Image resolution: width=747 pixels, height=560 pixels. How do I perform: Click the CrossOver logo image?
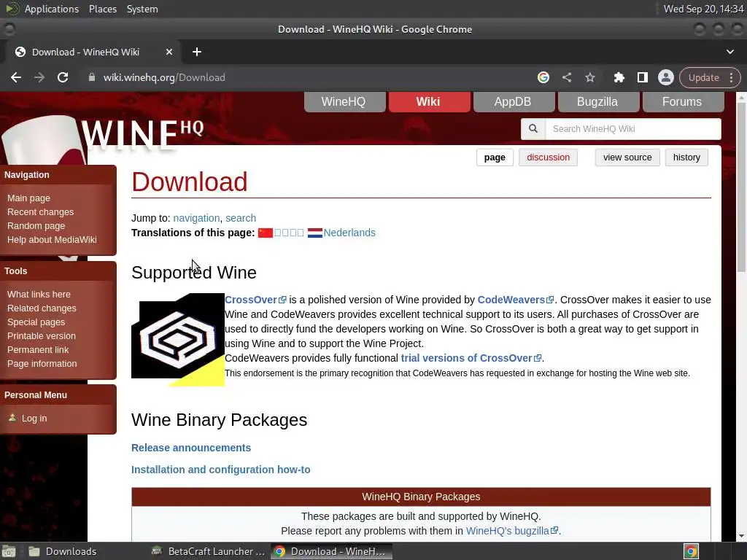(178, 340)
